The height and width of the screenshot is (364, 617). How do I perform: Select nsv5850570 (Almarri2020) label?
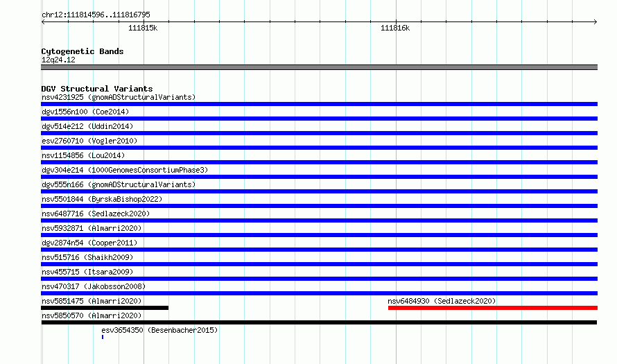coord(92,315)
